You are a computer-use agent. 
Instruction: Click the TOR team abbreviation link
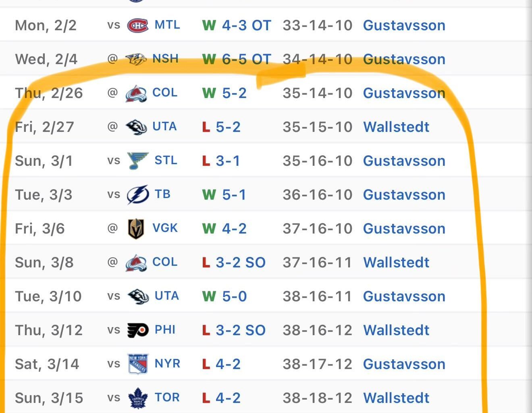pyautogui.click(x=167, y=398)
